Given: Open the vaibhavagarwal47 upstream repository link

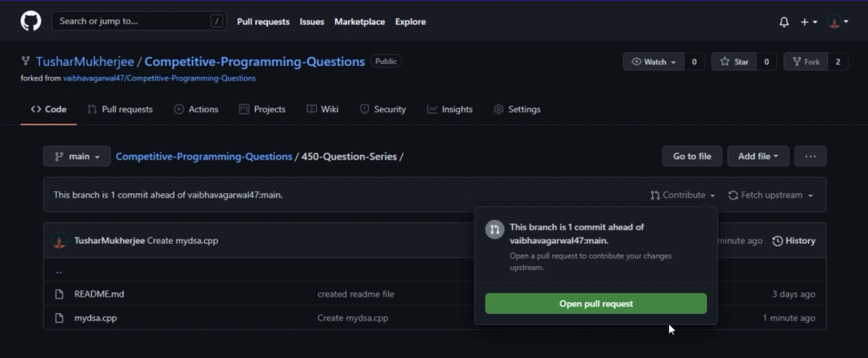Looking at the screenshot, I should 159,78.
